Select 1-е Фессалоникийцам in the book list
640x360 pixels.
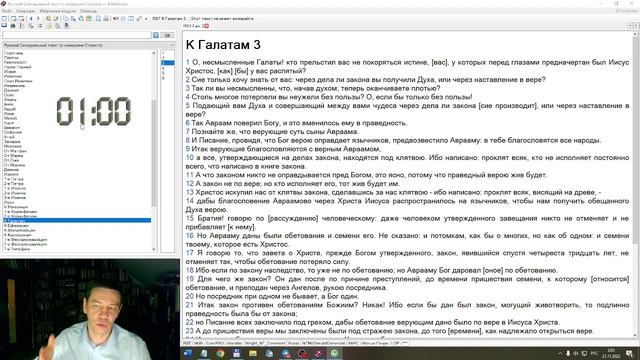click(x=25, y=239)
